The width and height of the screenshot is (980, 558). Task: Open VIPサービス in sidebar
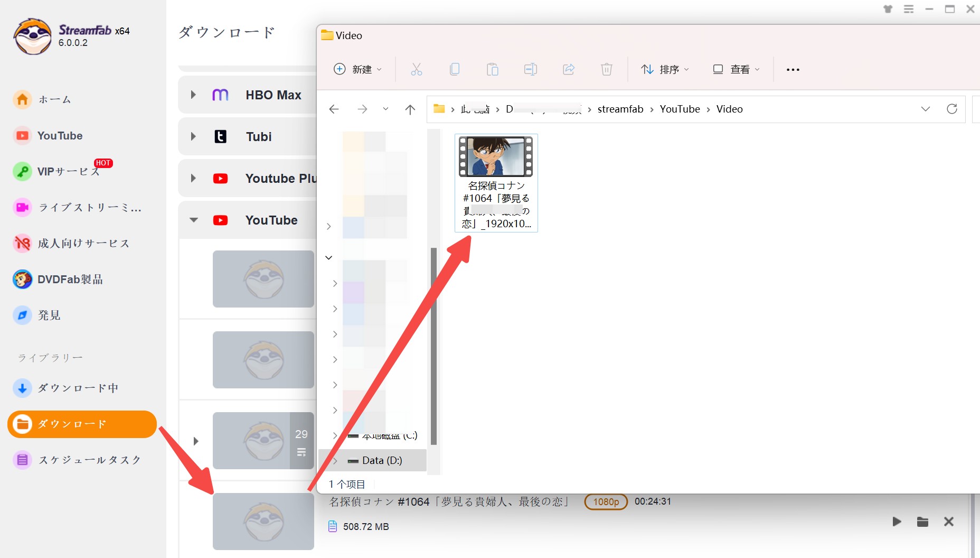(x=57, y=171)
